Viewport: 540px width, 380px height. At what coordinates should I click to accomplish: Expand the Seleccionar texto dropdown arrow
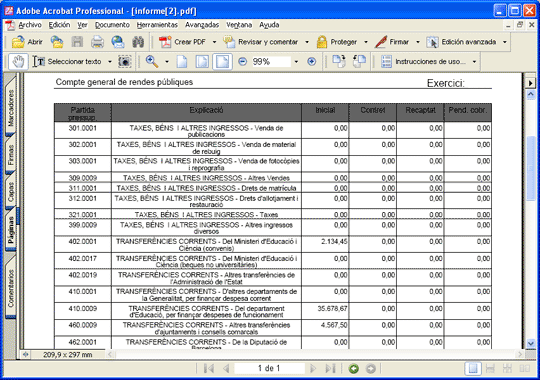(x=110, y=62)
